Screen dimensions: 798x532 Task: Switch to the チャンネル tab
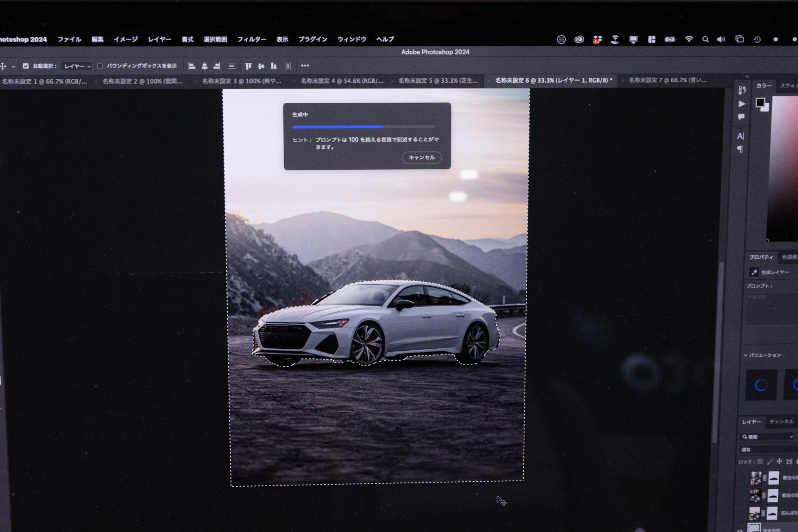point(781,422)
